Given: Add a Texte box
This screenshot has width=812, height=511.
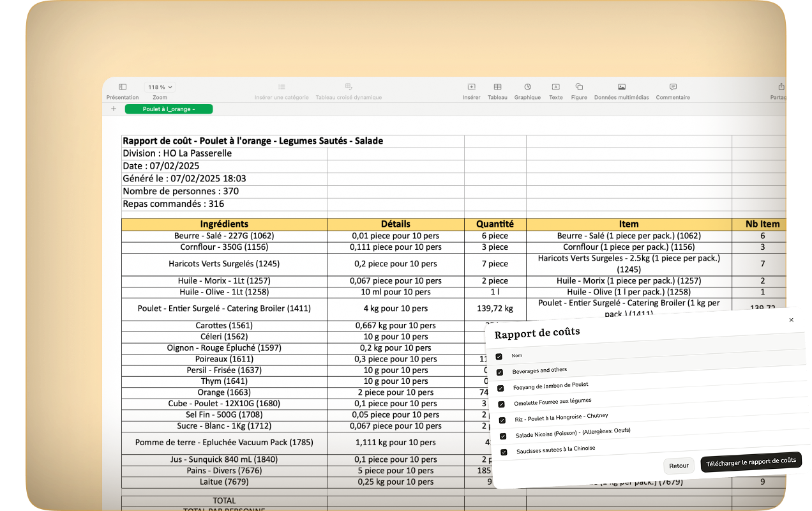Looking at the screenshot, I should point(555,87).
